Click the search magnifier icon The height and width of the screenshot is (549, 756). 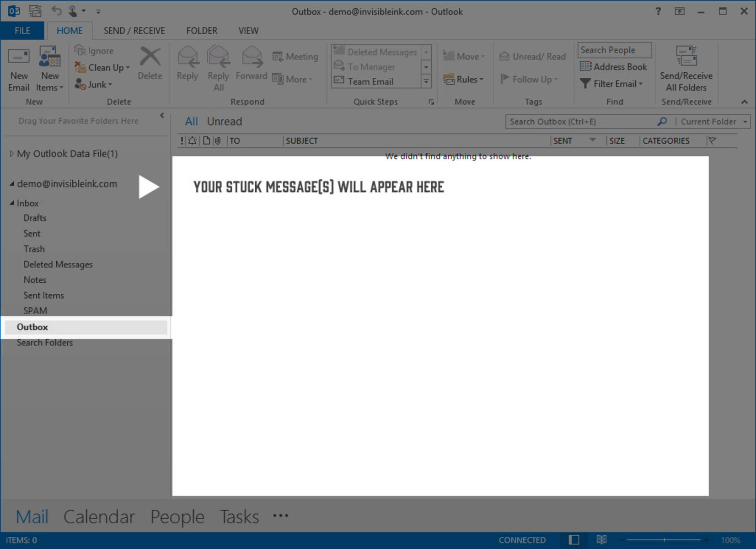pos(662,122)
